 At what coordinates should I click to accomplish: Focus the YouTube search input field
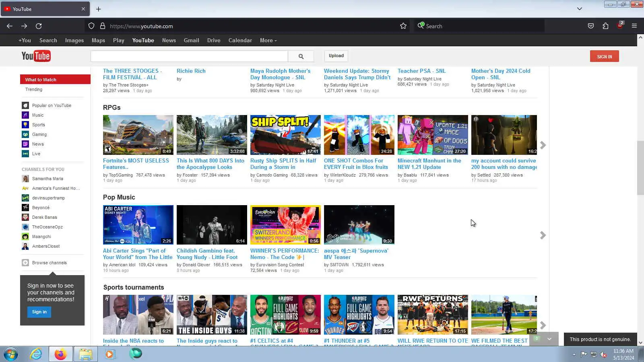[189, 56]
